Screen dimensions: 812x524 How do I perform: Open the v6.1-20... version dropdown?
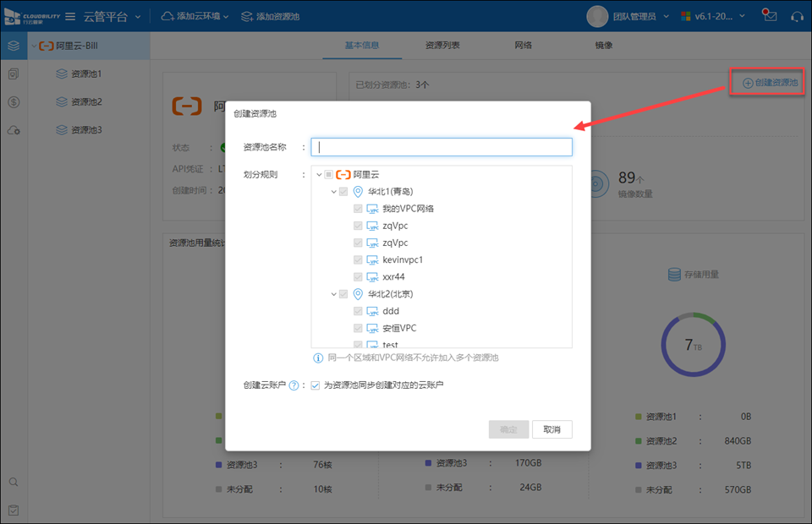coord(713,17)
